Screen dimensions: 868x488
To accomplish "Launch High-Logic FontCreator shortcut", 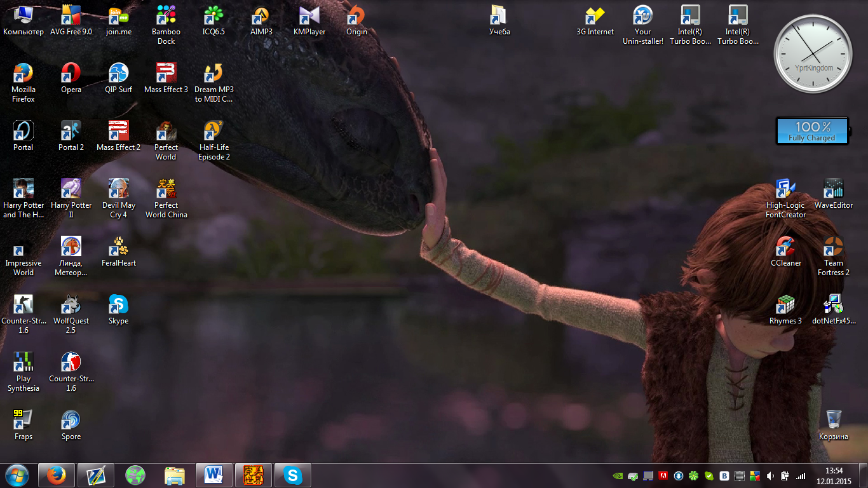I will (x=785, y=198).
